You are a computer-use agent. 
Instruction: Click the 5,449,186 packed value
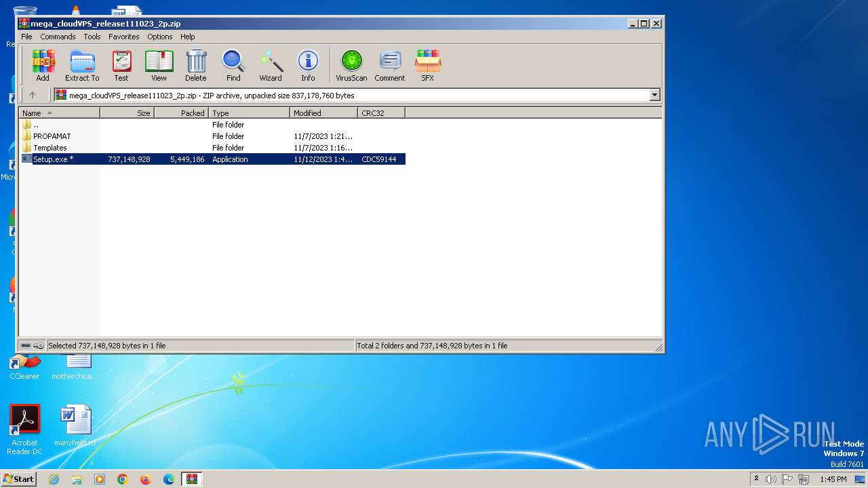pyautogui.click(x=187, y=159)
